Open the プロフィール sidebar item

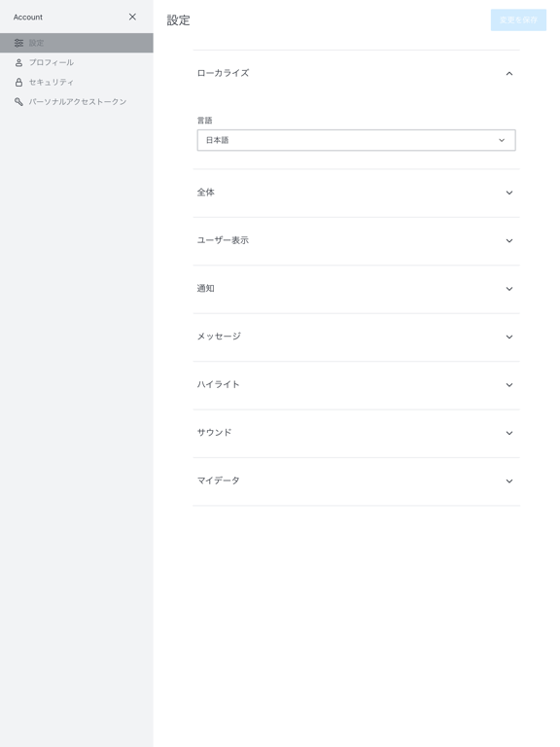[77, 62]
